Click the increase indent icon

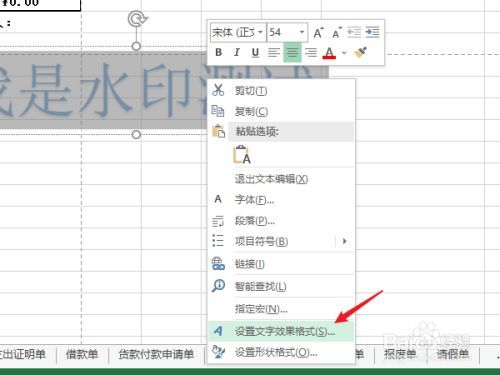click(372, 32)
